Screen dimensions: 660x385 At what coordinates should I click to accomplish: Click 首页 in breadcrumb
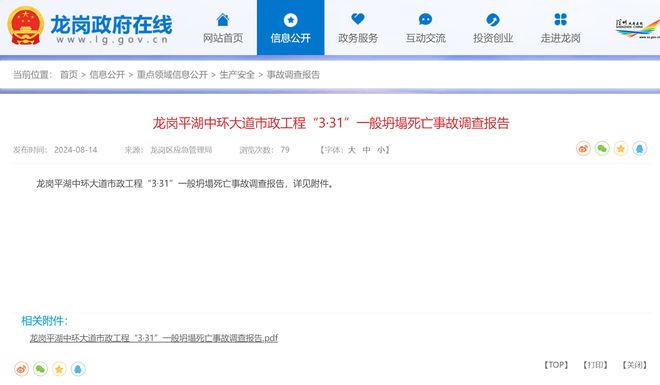[69, 74]
